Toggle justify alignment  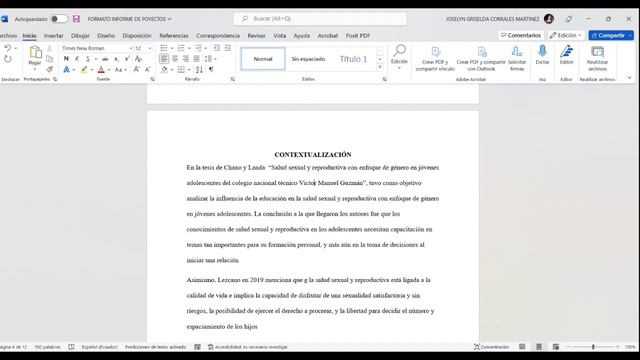(x=196, y=59)
